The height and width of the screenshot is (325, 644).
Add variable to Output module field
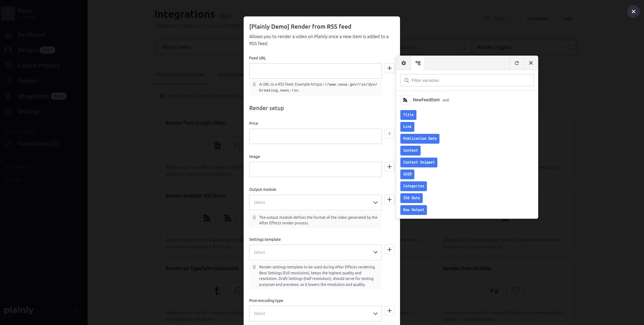(390, 200)
